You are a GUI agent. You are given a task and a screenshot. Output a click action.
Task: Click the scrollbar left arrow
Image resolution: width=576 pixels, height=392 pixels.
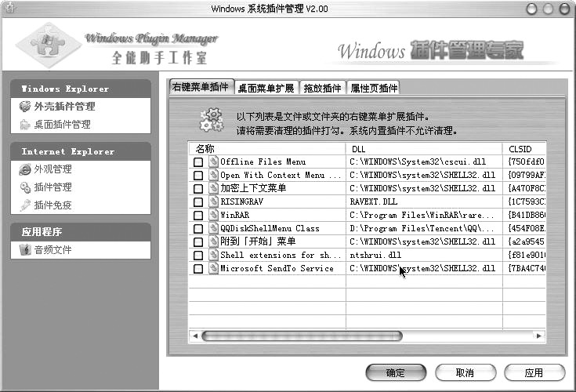point(195,336)
